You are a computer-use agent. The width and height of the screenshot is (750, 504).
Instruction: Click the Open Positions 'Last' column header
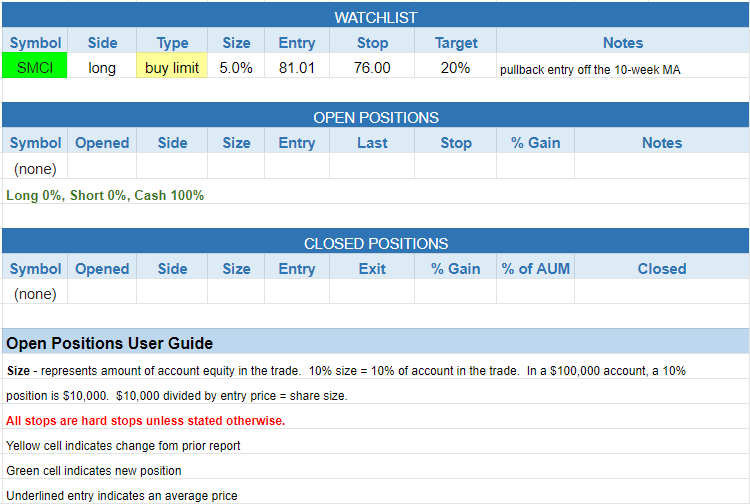coord(372,142)
